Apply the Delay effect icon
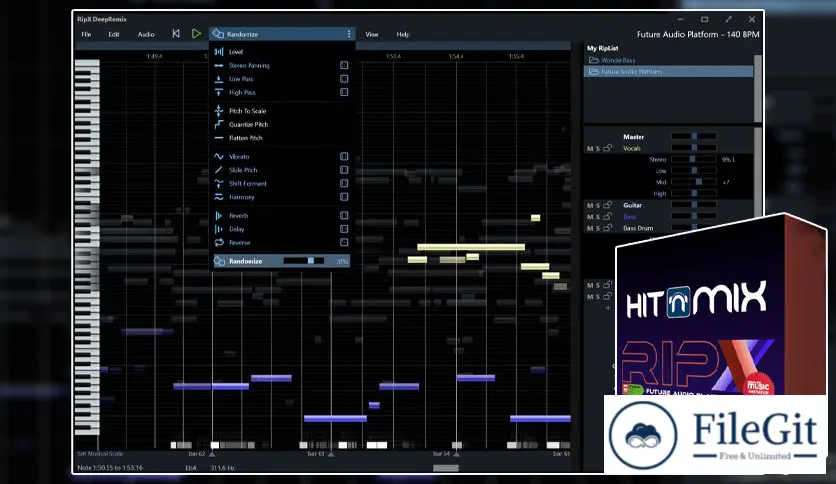 click(x=219, y=229)
